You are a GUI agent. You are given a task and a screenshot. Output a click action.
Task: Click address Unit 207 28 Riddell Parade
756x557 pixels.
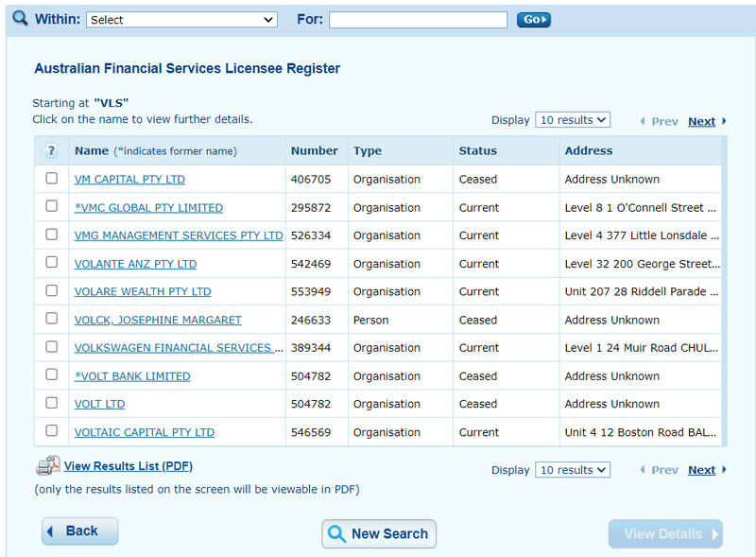pyautogui.click(x=642, y=291)
